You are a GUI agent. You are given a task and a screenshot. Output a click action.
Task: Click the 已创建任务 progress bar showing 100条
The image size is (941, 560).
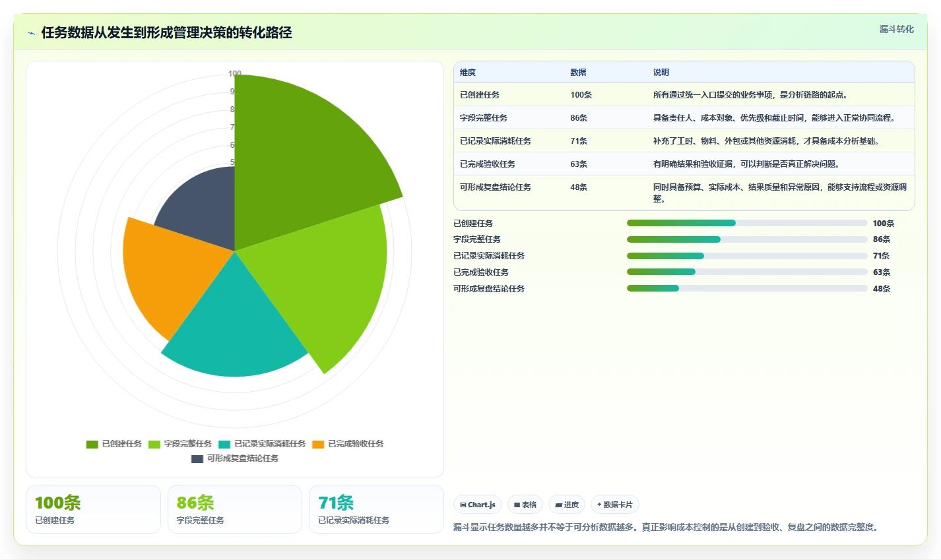point(747,223)
